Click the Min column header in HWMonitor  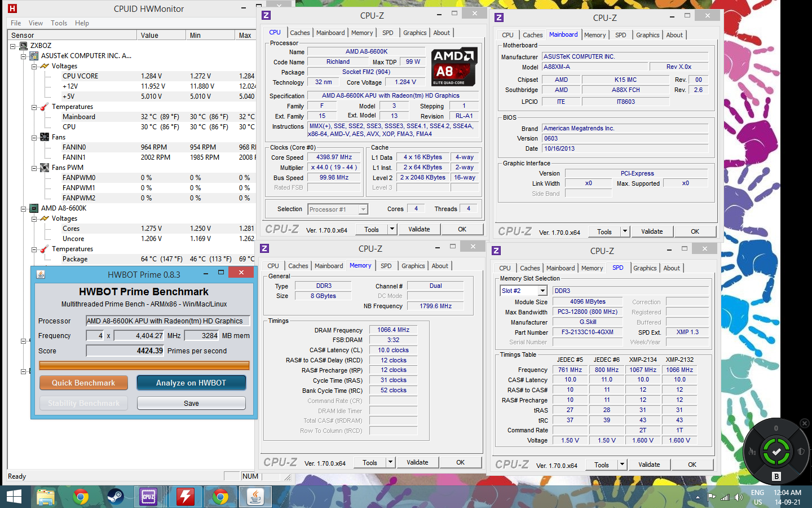coord(210,35)
